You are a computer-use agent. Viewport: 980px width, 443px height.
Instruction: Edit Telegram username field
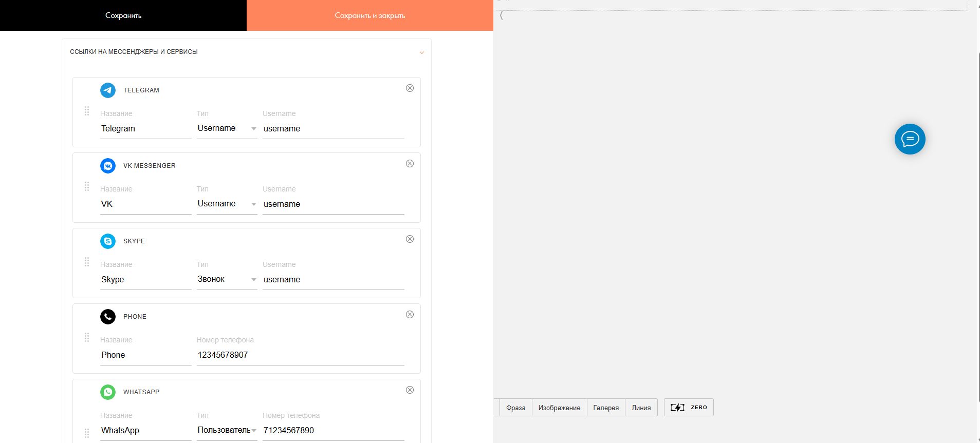[x=334, y=129]
